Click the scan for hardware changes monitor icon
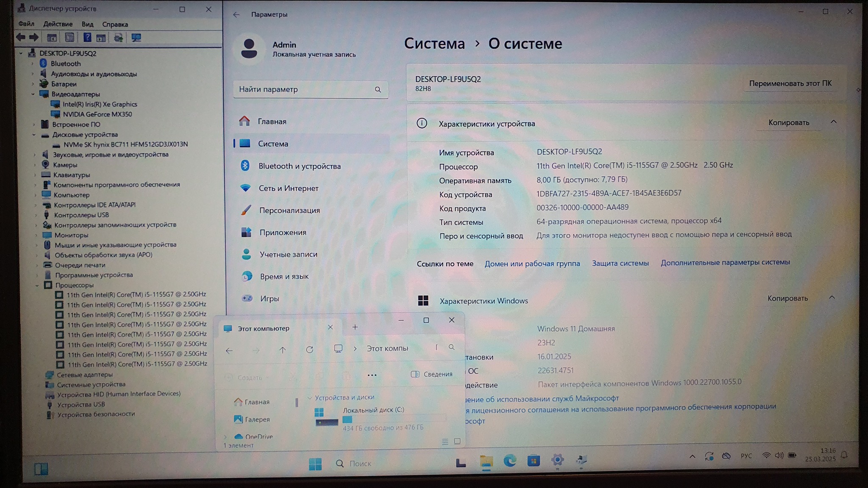The width and height of the screenshot is (868, 488). 136,38
